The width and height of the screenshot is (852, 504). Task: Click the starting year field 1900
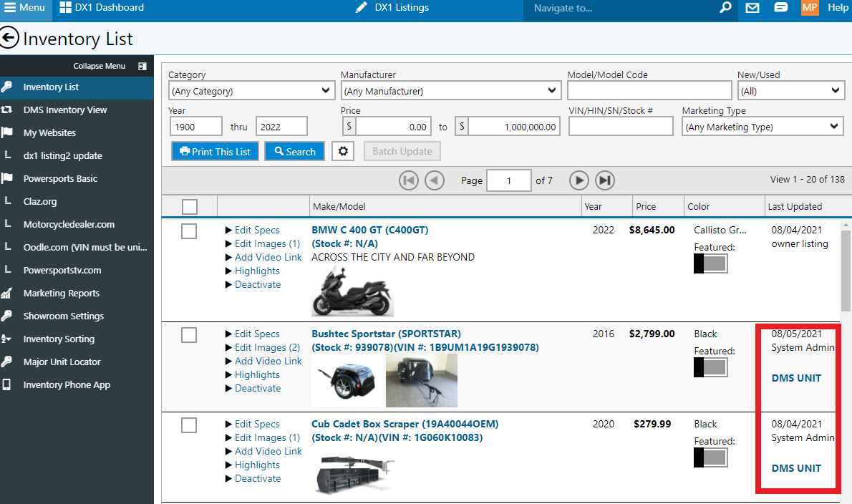click(x=196, y=127)
